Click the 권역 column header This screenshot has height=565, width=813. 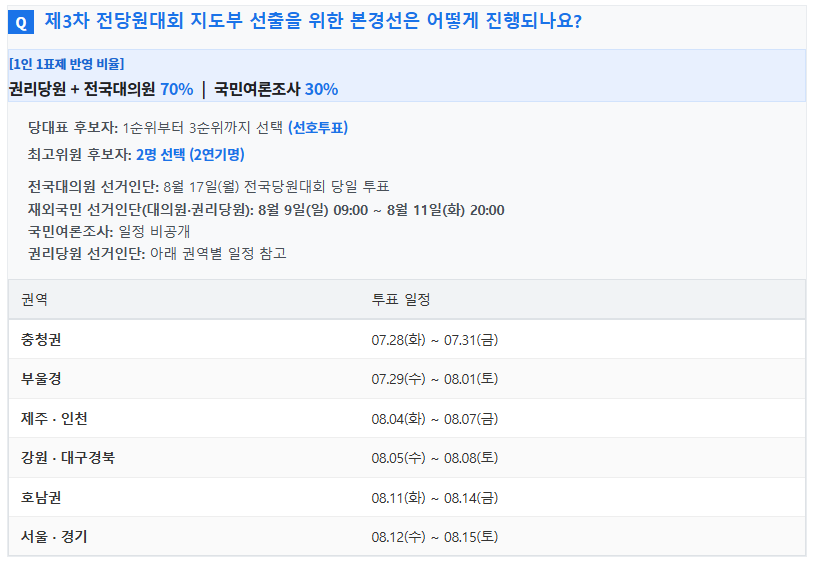point(34,300)
